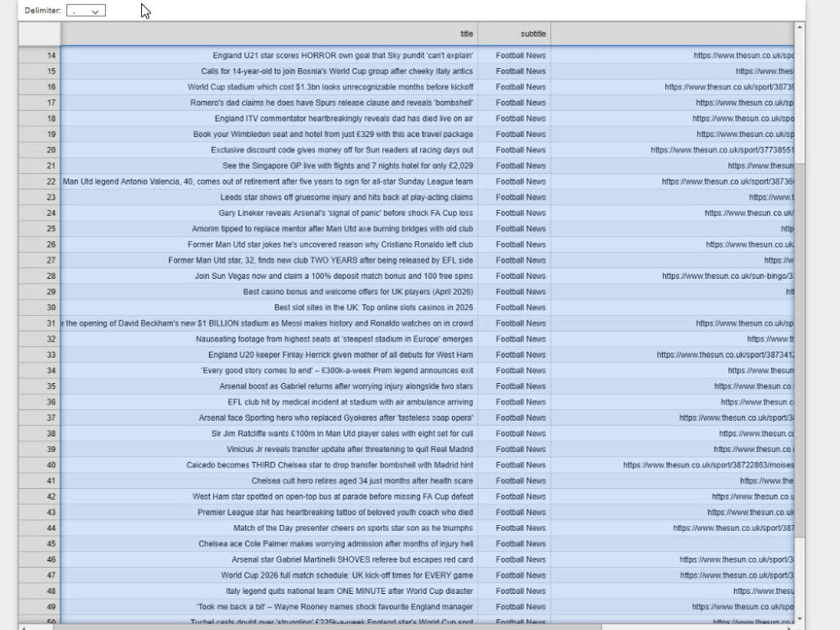Click the vertical scrollbar down arrow

[x=800, y=618]
